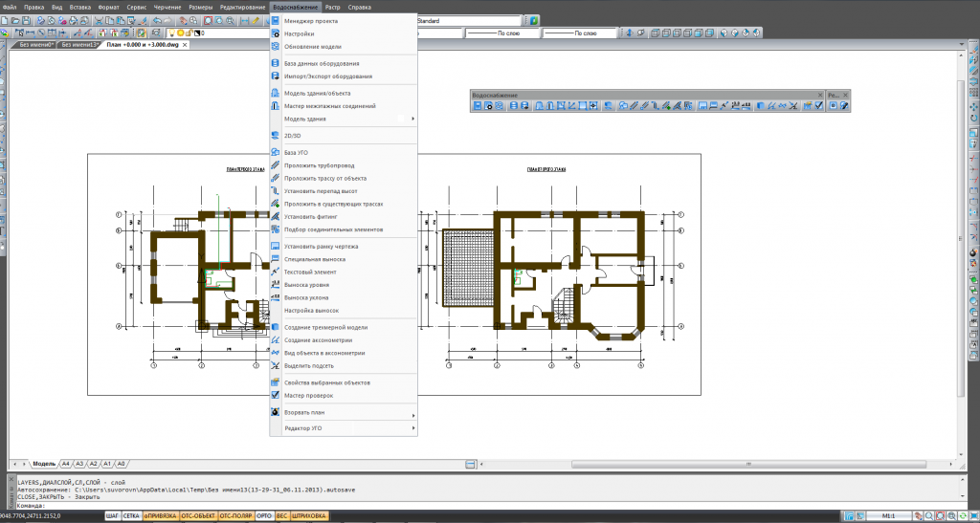The width and height of the screenshot is (980, 523).
Task: Select Мастер межэтажных соединений entry
Action: pyautogui.click(x=344, y=106)
